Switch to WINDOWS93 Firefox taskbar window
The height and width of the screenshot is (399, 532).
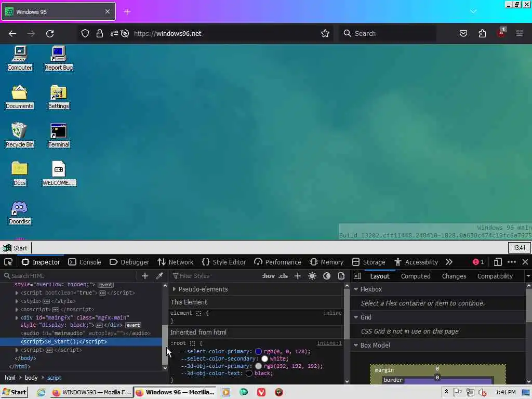pyautogui.click(x=91, y=392)
